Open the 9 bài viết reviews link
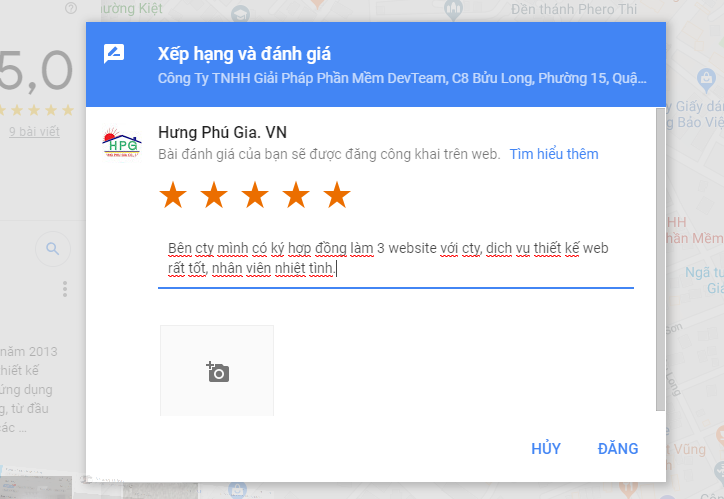724x499 pixels. click(x=35, y=132)
